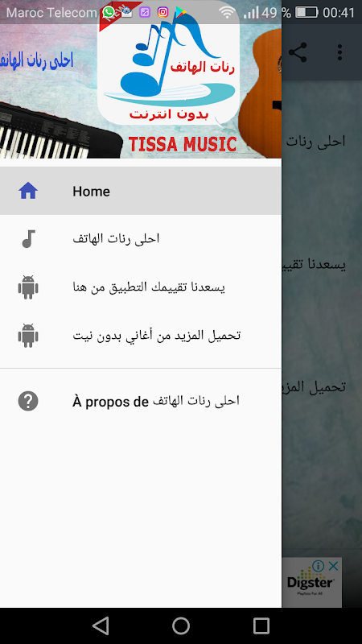362x644 pixels.
Task: Tap the Android home circle button
Action: point(181,625)
